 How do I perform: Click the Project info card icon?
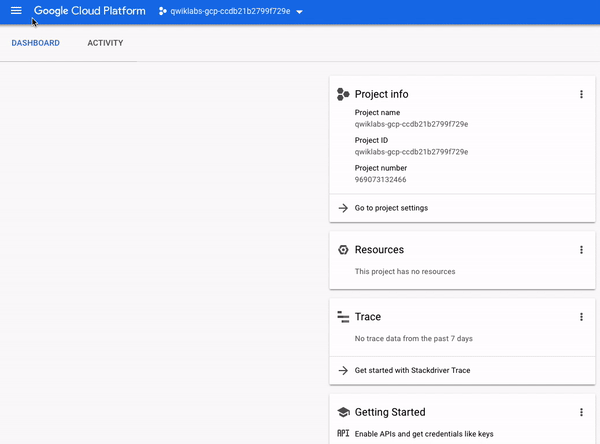(343, 94)
